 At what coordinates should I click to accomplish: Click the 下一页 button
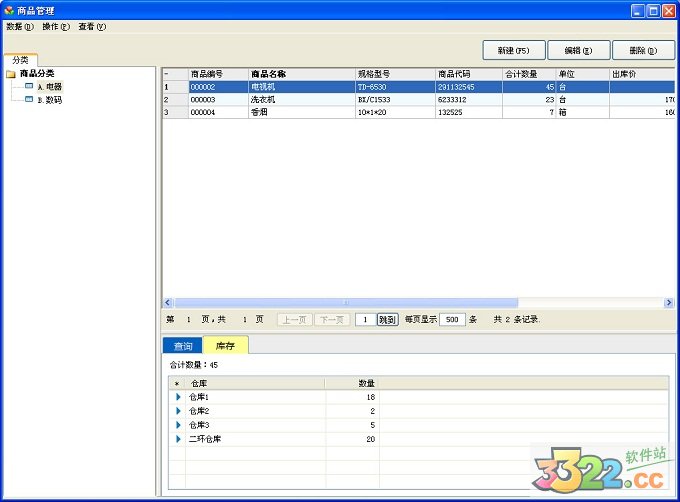332,320
